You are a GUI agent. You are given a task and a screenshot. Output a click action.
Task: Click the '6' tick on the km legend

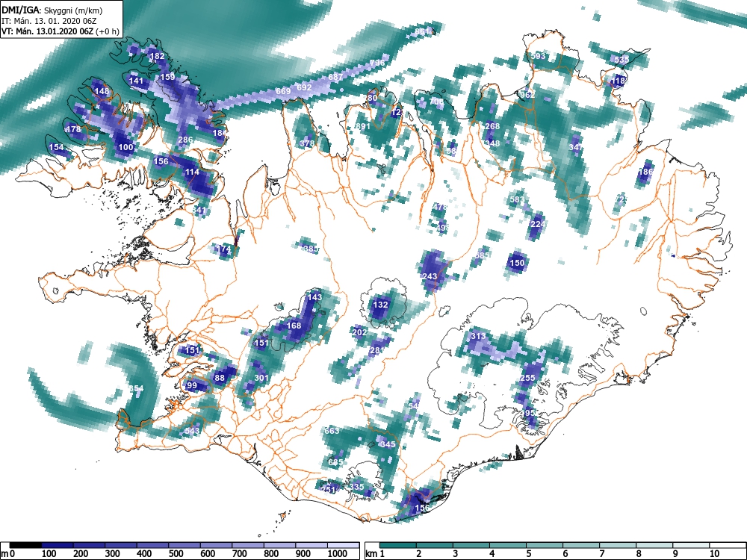point(565,554)
